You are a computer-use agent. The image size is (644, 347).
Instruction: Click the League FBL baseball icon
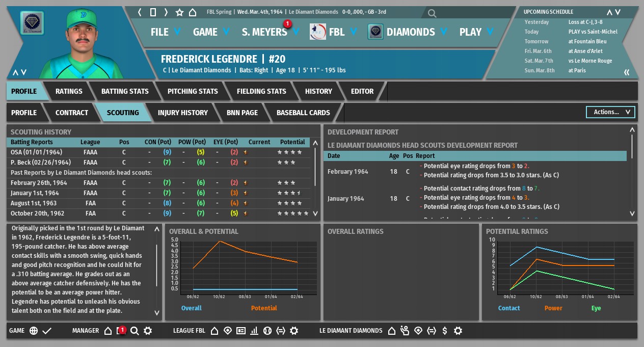[x=267, y=331]
